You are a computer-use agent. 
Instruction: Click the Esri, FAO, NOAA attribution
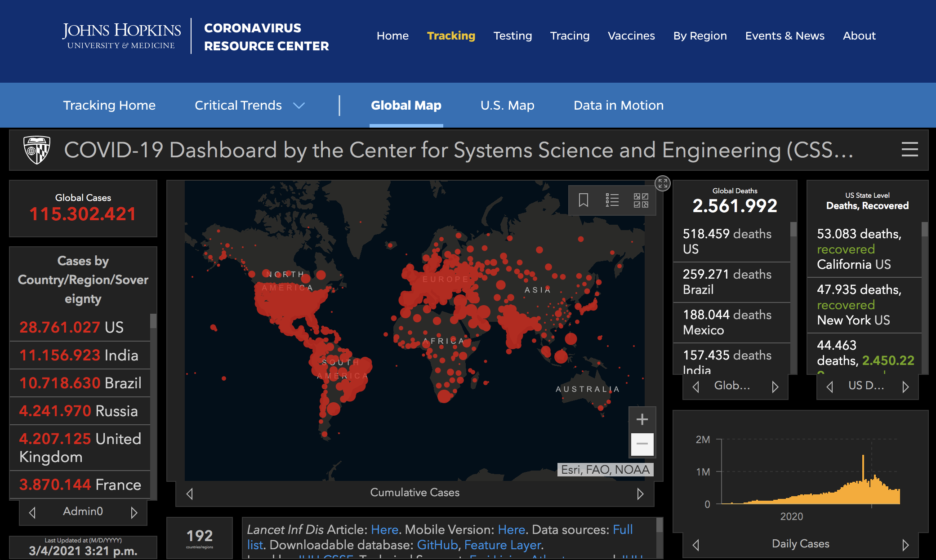point(605,470)
